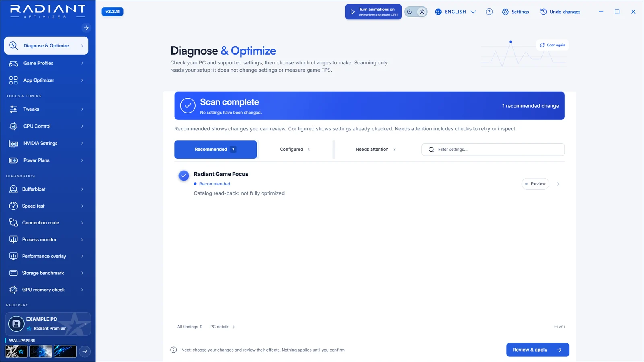Select the Recommended tab
Screen dimensions: 644x362
(215, 150)
